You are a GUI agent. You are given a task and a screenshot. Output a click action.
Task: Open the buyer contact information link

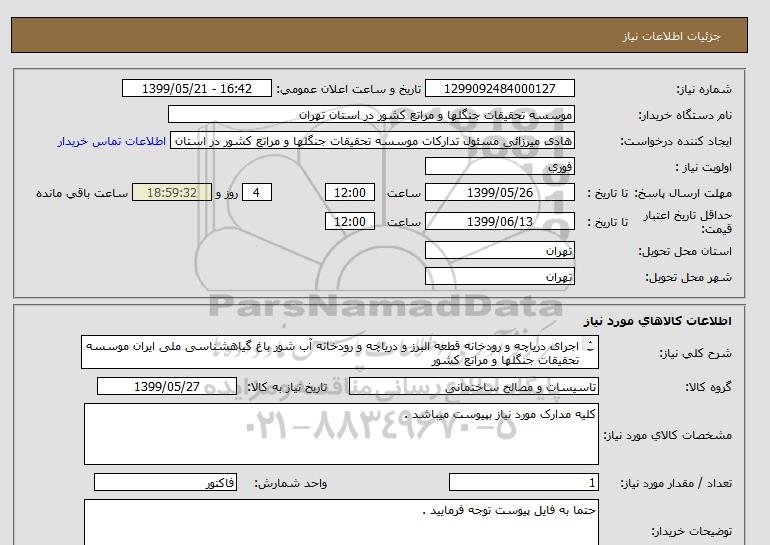point(112,141)
